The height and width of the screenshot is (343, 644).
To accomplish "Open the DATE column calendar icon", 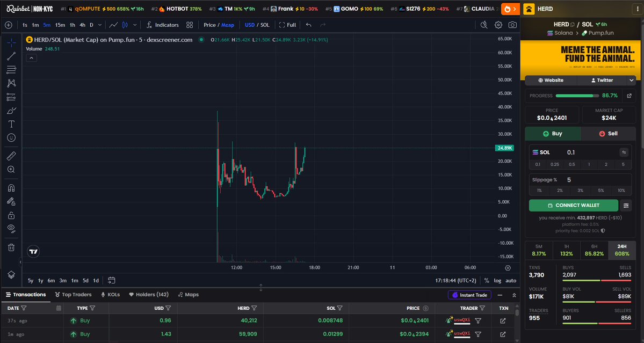I will point(59,308).
